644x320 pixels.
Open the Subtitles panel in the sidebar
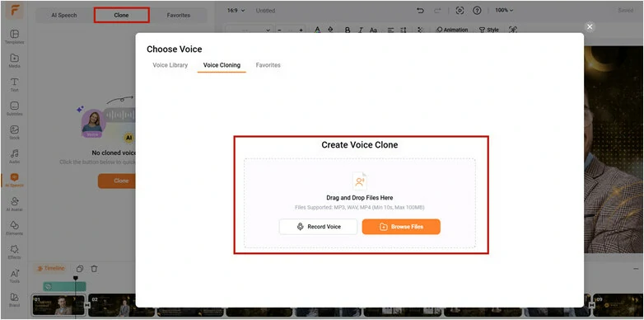(x=14, y=109)
